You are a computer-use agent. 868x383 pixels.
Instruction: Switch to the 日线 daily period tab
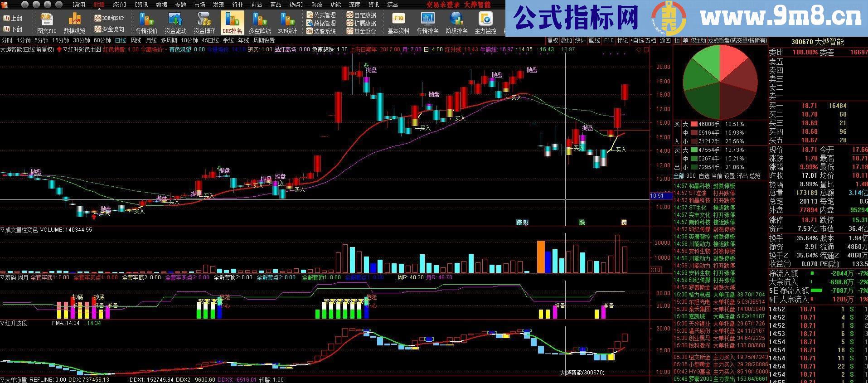(x=121, y=40)
